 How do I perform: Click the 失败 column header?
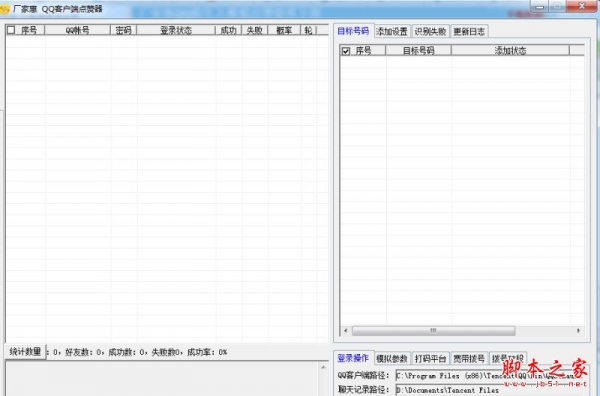254,30
